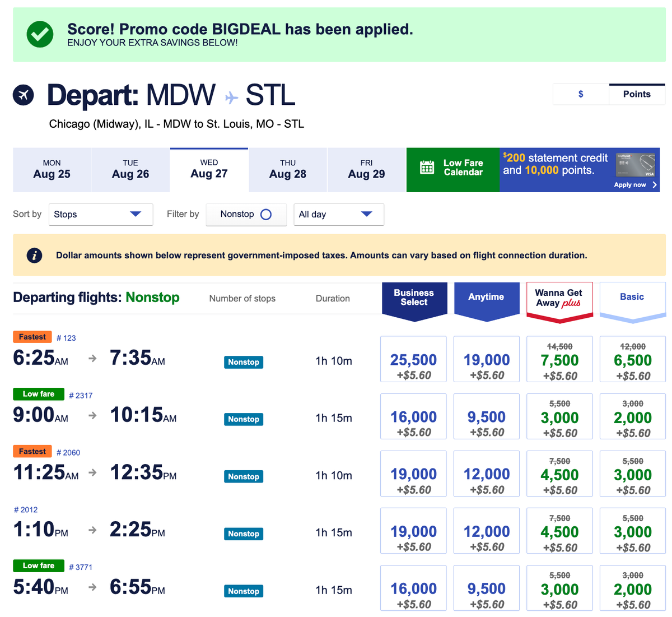Click Nonstop badge for the 9:00AM flight

[244, 419]
